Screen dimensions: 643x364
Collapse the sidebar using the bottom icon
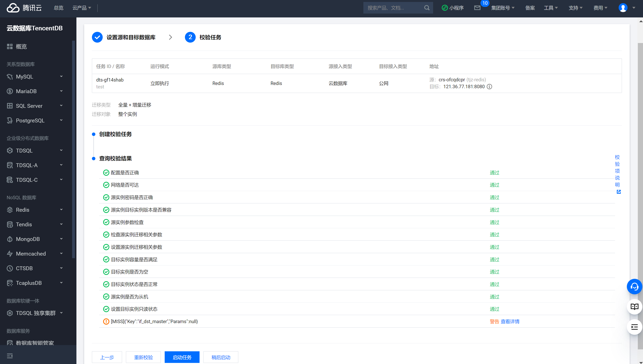pyautogui.click(x=10, y=356)
